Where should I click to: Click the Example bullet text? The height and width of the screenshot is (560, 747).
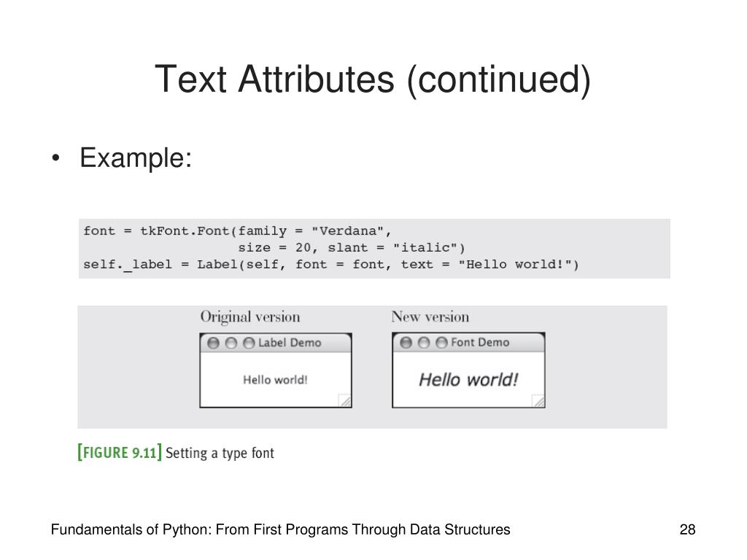pyautogui.click(x=136, y=157)
